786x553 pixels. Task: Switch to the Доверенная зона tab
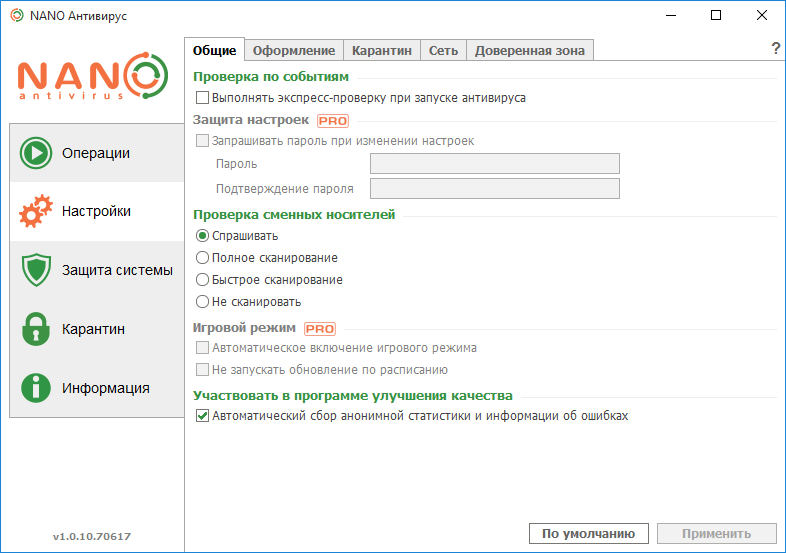530,51
